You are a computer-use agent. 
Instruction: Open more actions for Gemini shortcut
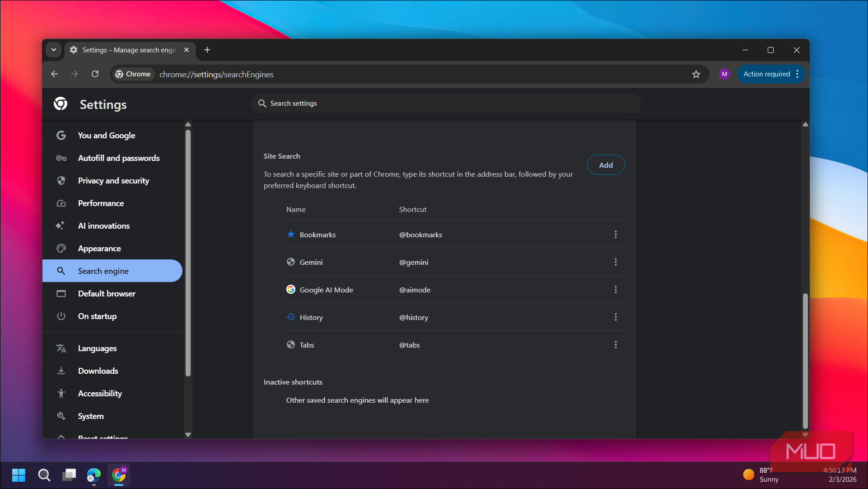pyautogui.click(x=616, y=262)
